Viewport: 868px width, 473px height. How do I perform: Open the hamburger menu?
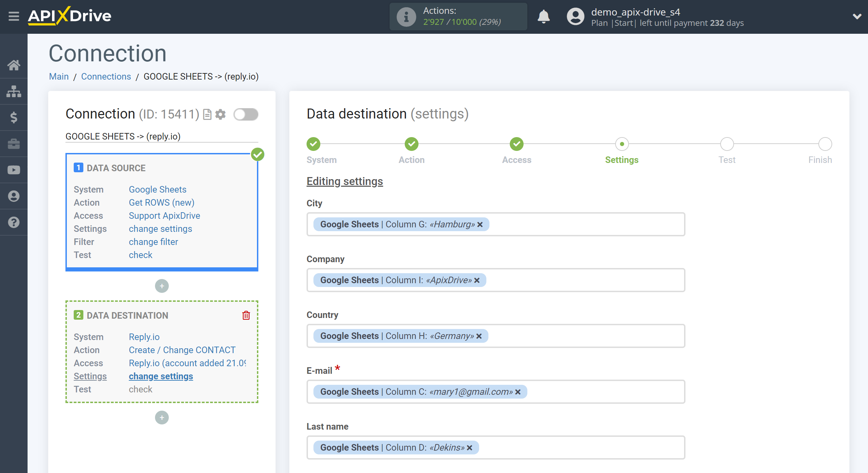pyautogui.click(x=14, y=16)
